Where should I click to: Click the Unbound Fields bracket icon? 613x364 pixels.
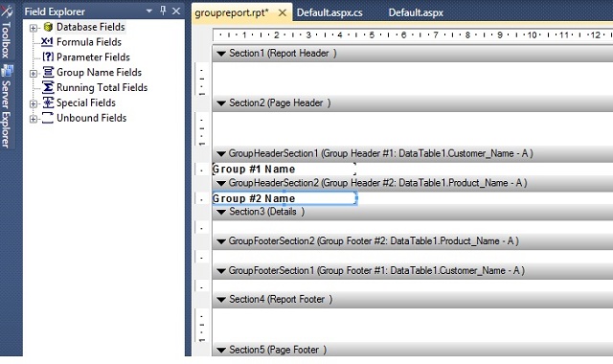tap(48, 118)
